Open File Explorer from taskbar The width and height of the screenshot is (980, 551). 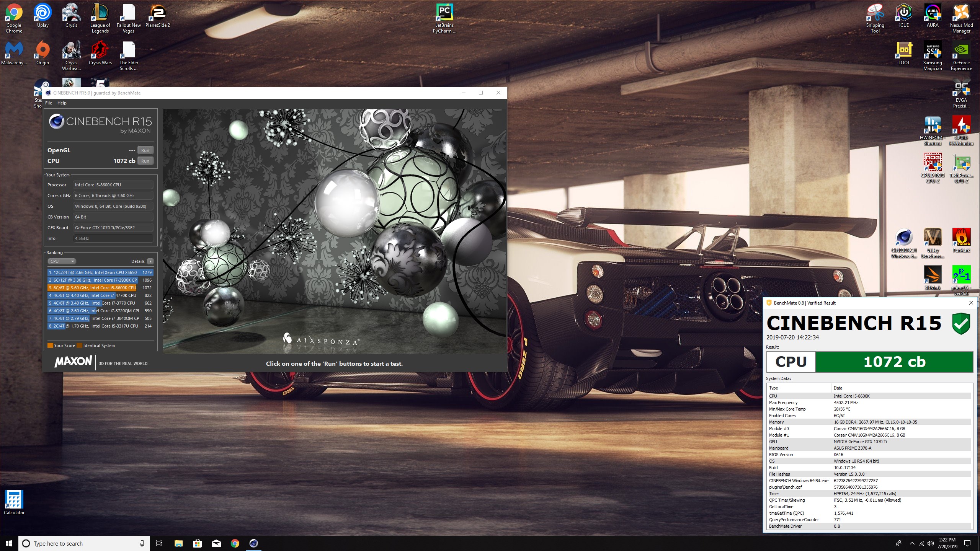click(178, 543)
